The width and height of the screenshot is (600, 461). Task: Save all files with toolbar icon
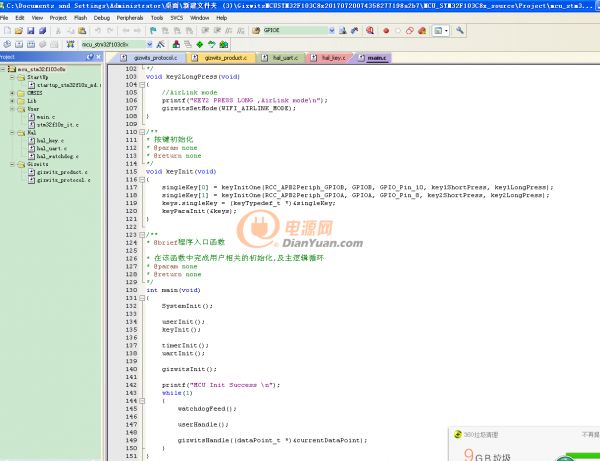pyautogui.click(x=42, y=31)
